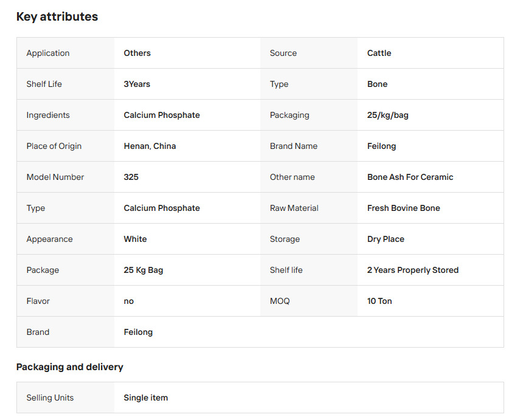
Task: Select the White appearance value
Action: pyautogui.click(x=135, y=239)
